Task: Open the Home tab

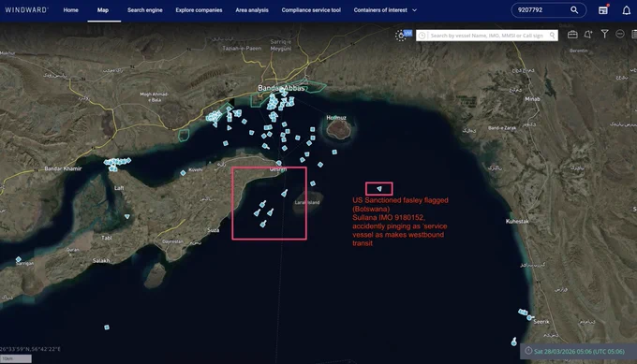Action: coord(70,10)
